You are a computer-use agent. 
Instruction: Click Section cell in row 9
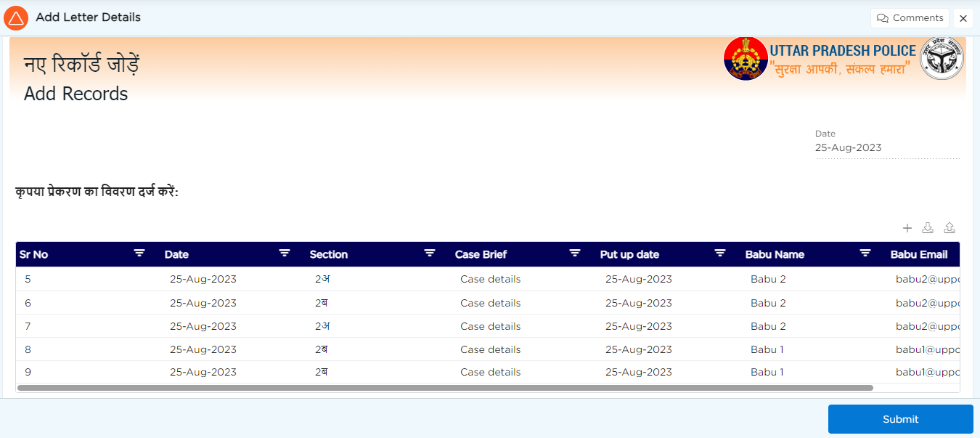tap(379, 372)
